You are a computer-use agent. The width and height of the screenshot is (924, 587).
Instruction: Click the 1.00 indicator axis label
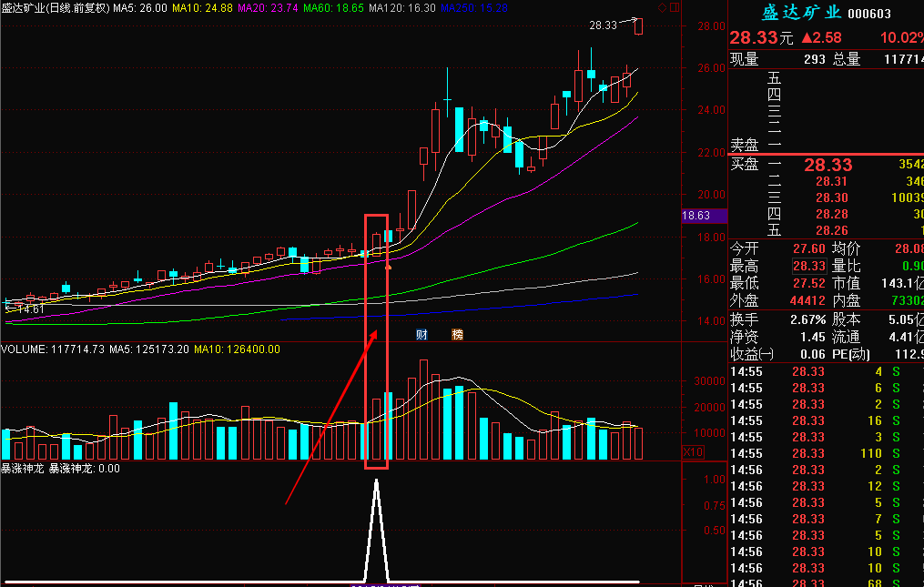pyautogui.click(x=715, y=479)
